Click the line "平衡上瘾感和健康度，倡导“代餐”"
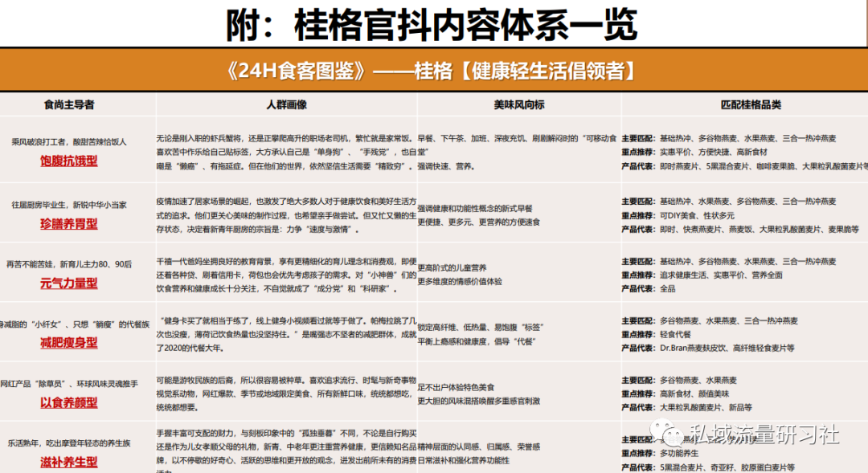 pyautogui.click(x=477, y=342)
